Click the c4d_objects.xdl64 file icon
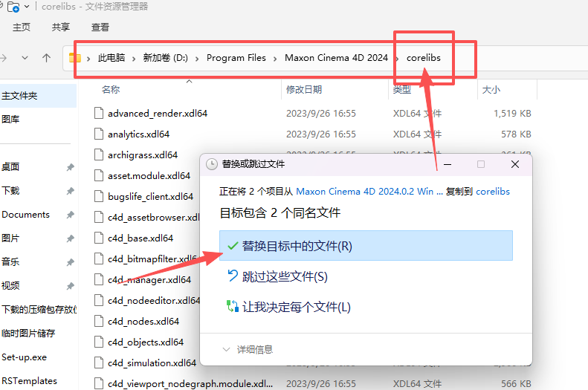This screenshot has width=588, height=390. 99,342
